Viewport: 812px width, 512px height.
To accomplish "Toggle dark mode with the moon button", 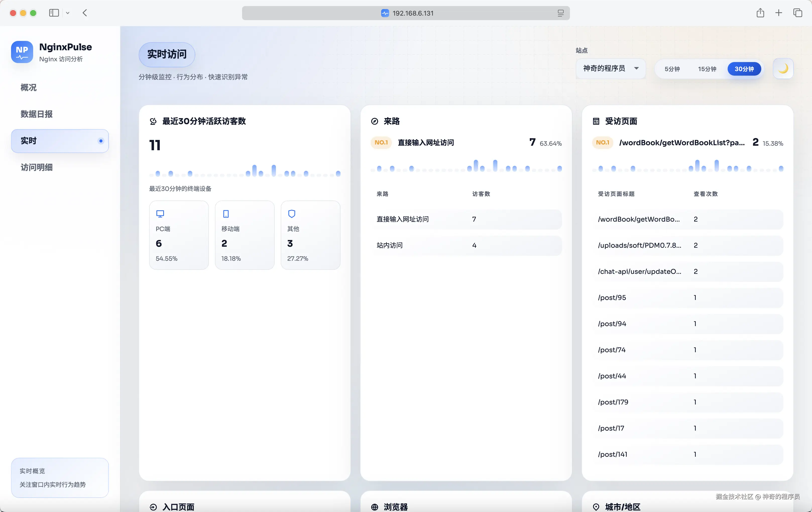I will coord(783,69).
